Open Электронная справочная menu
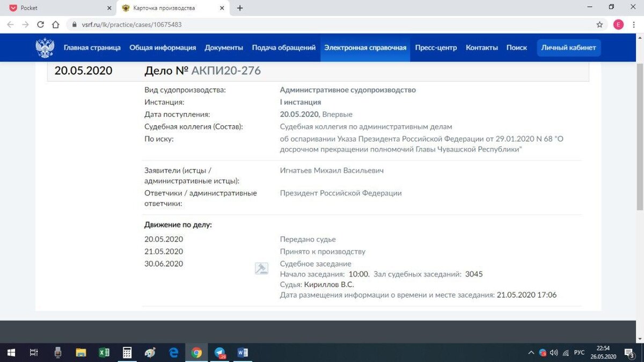This screenshot has height=362, width=644. (x=365, y=48)
